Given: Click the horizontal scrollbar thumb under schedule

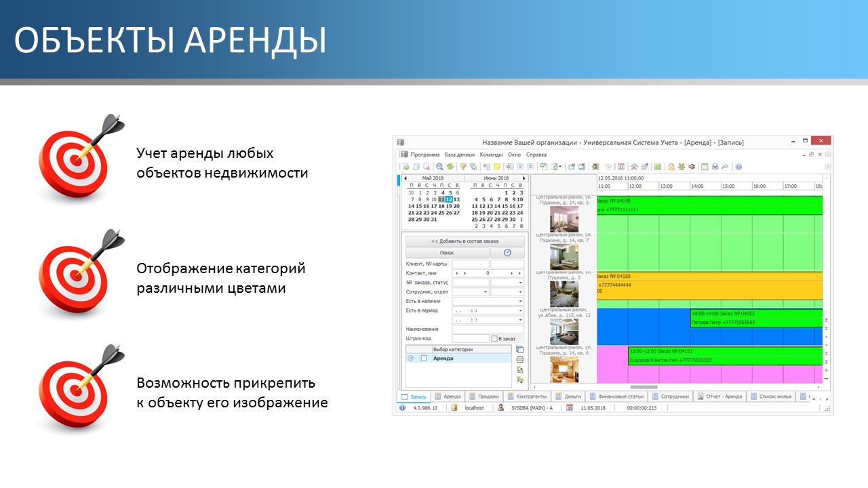Looking at the screenshot, I should pyautogui.click(x=644, y=387).
